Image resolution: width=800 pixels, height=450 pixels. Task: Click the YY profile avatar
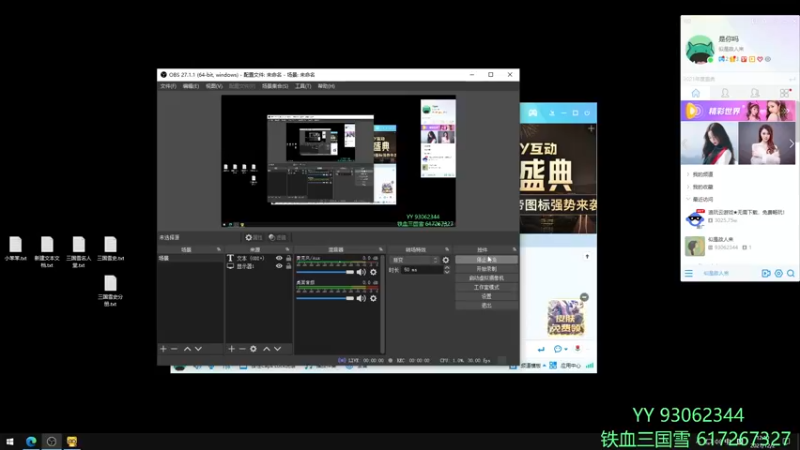[x=699, y=49]
